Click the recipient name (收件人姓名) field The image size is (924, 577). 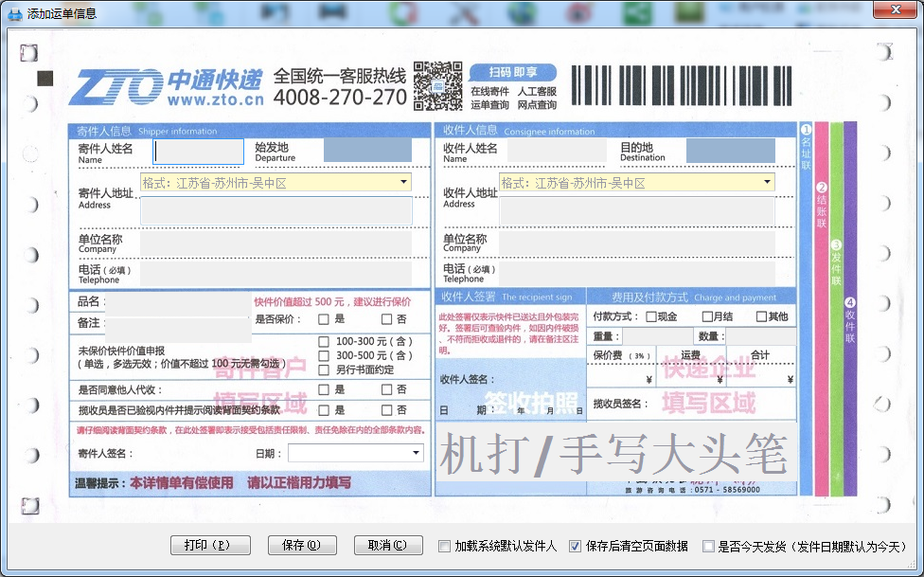click(x=557, y=151)
